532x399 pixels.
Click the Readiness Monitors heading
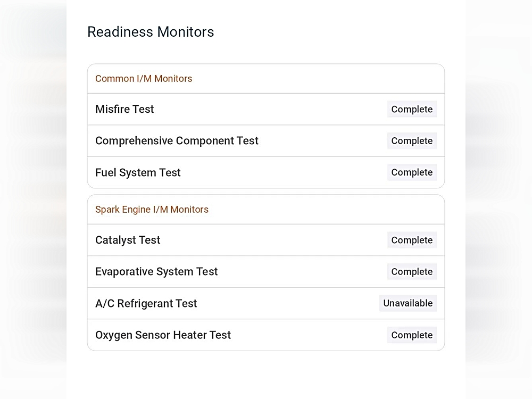(x=151, y=32)
